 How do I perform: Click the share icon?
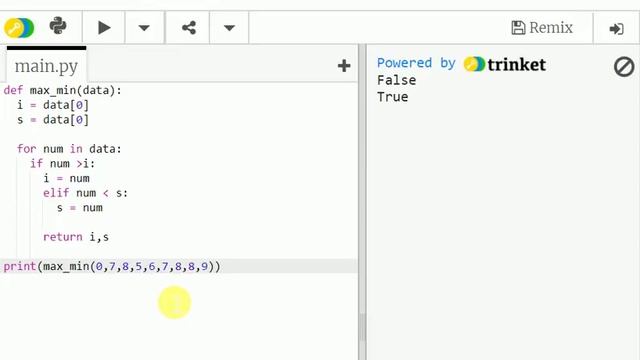[189, 28]
